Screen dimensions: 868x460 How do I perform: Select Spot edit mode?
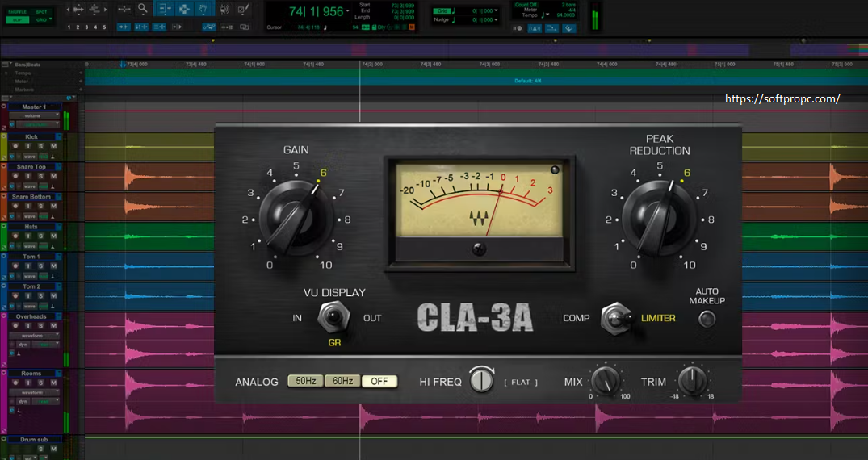tap(41, 11)
